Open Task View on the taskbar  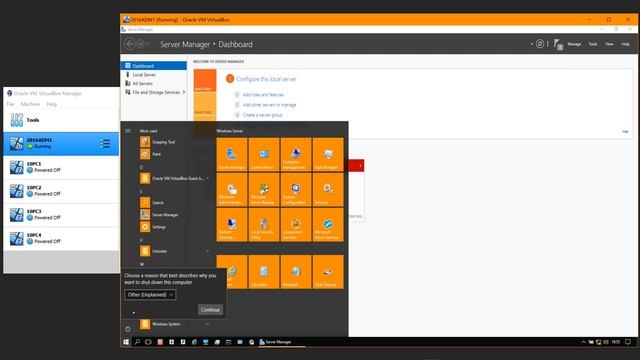point(148,342)
